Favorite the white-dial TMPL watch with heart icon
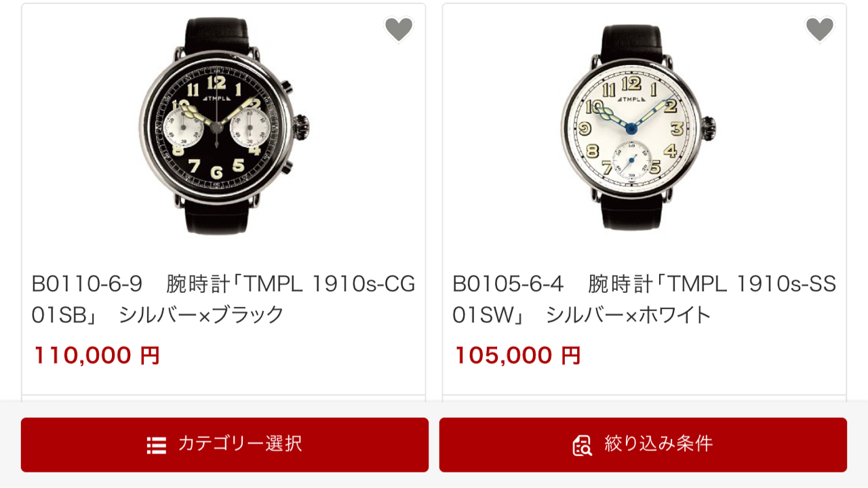 819,29
